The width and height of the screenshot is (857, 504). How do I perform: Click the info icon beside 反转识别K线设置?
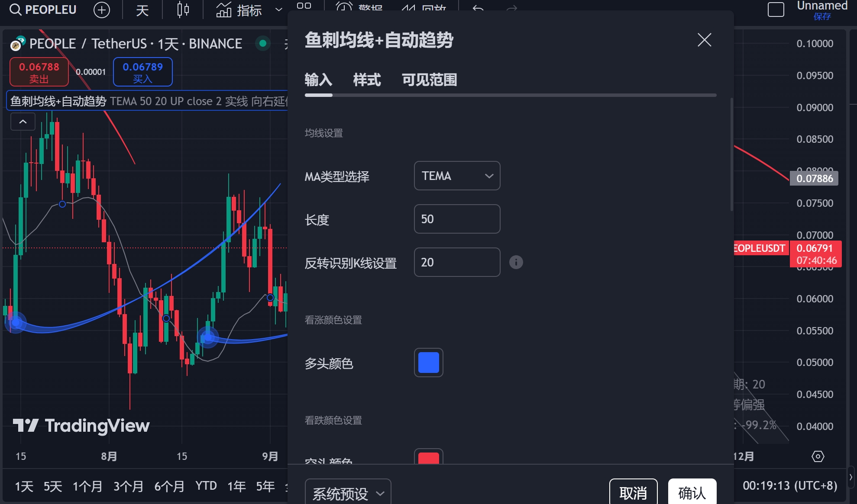click(x=516, y=262)
